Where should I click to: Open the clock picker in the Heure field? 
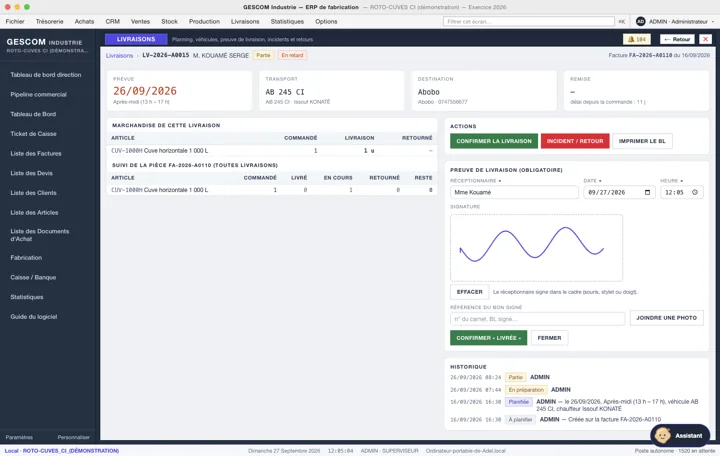[x=695, y=192]
